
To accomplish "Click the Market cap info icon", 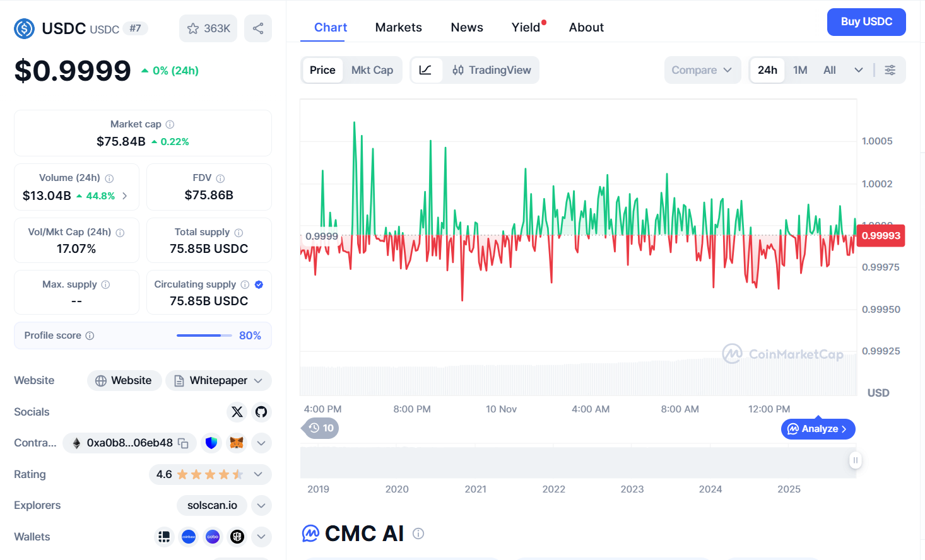I will pos(170,125).
